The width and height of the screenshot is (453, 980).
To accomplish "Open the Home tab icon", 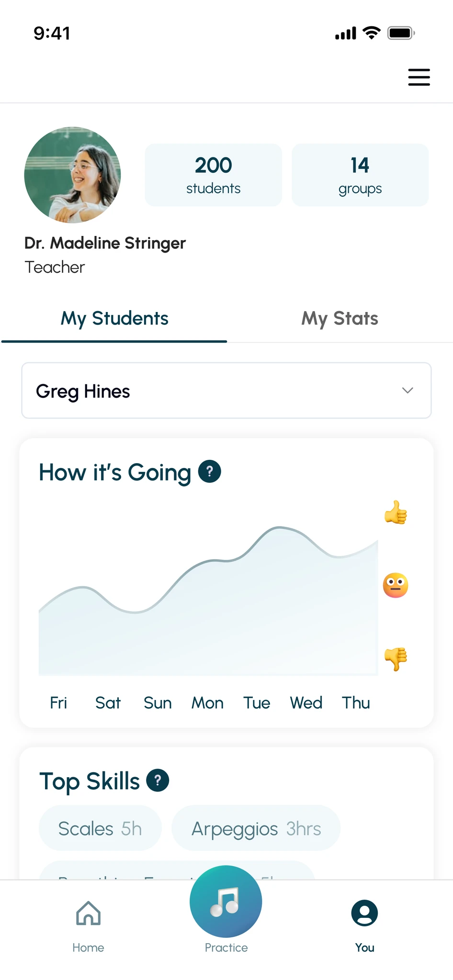I will click(89, 913).
